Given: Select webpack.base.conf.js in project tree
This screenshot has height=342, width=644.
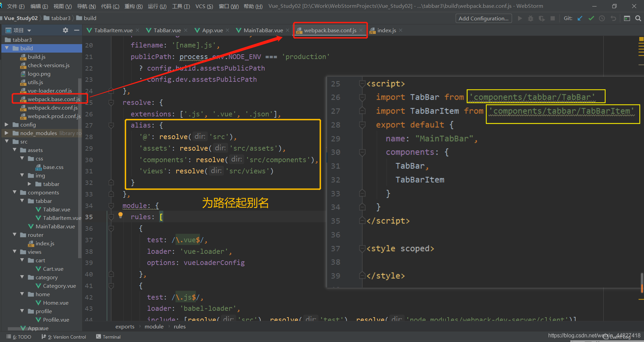Looking at the screenshot, I should pos(50,99).
